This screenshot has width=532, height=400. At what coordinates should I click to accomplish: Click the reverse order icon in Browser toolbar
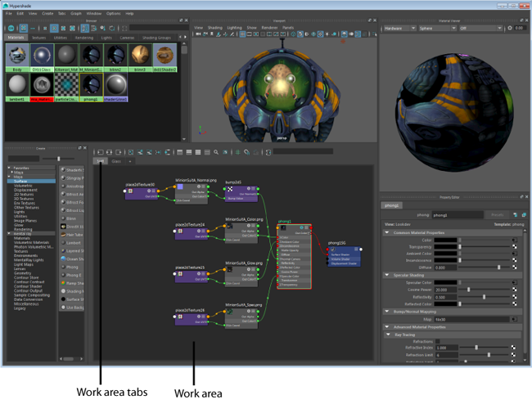coord(111,28)
